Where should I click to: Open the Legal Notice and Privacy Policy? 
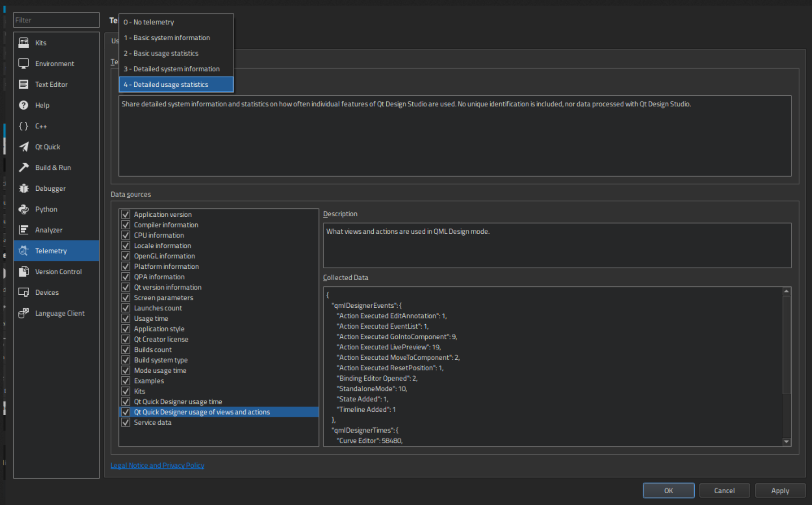[x=157, y=465]
